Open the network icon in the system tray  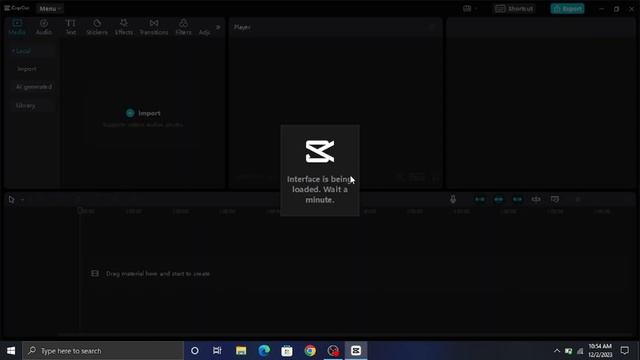coord(580,351)
